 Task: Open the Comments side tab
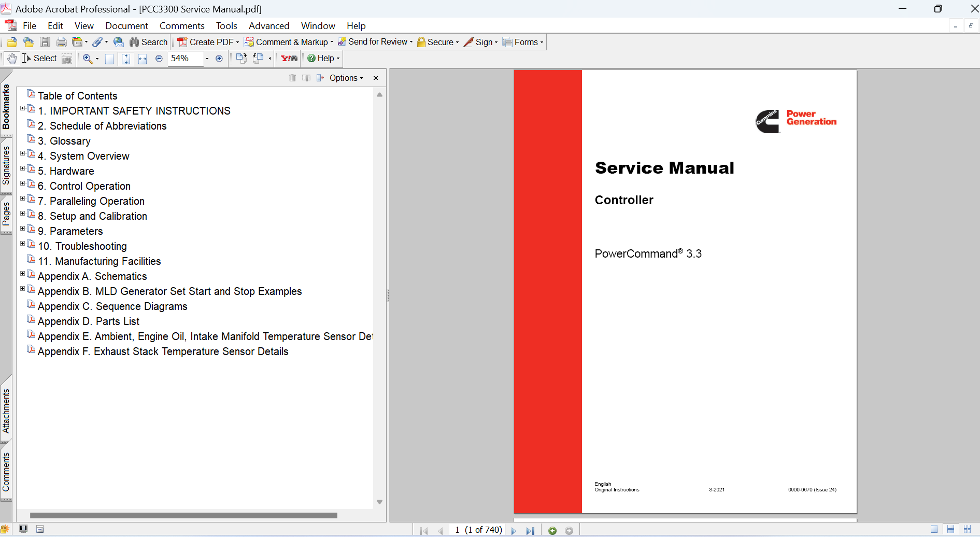click(x=6, y=472)
